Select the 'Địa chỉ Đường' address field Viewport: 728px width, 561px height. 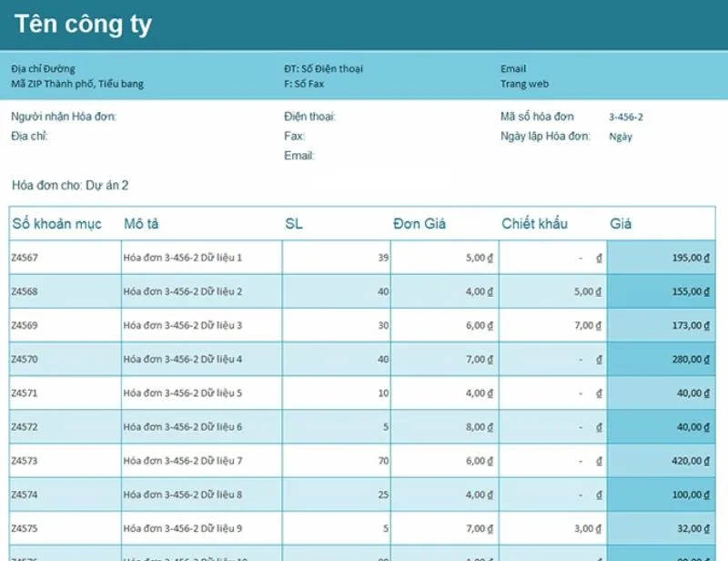coord(43,68)
